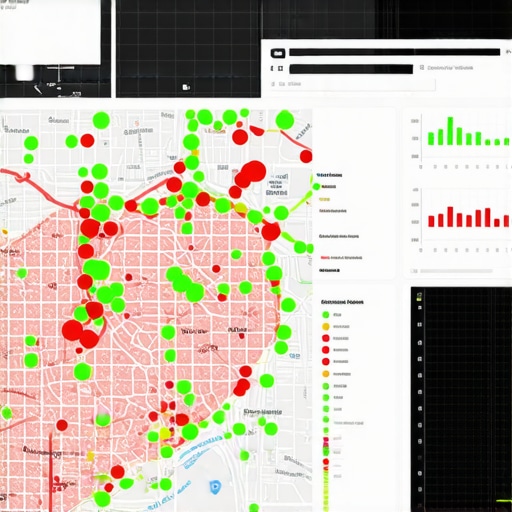
Task: Tick the checkbox right of the shorter black bar
Action: [x=422, y=68]
